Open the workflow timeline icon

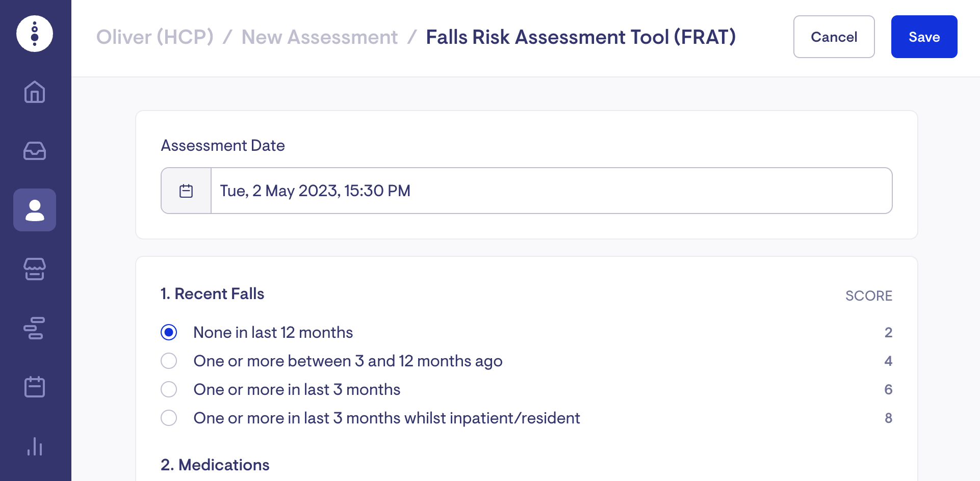point(35,328)
